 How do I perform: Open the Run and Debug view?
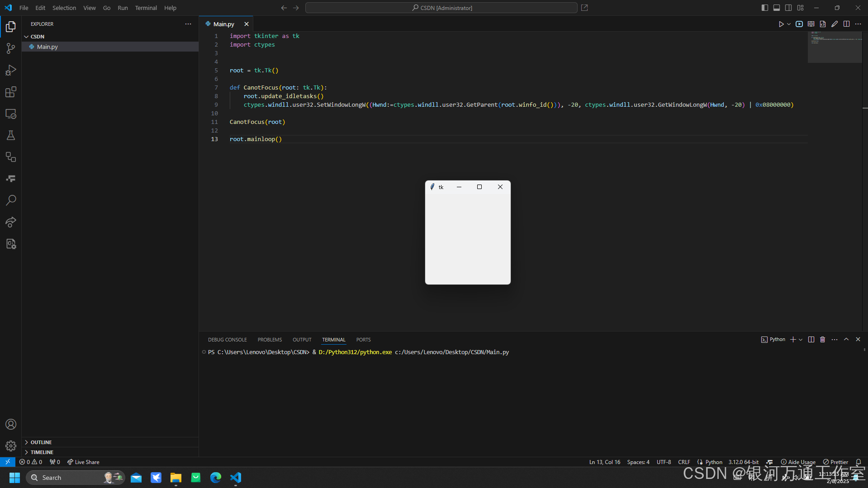[x=11, y=70]
